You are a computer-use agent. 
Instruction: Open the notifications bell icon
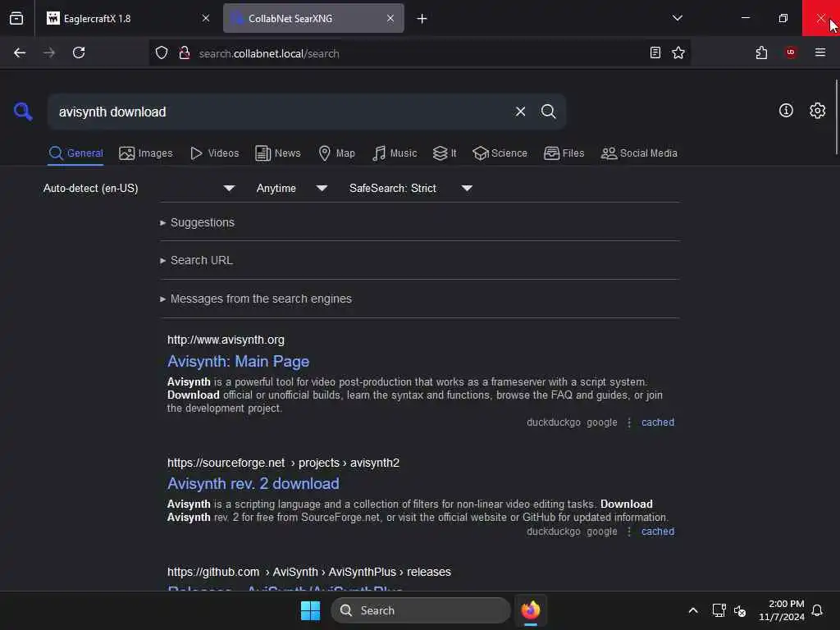[x=817, y=610]
